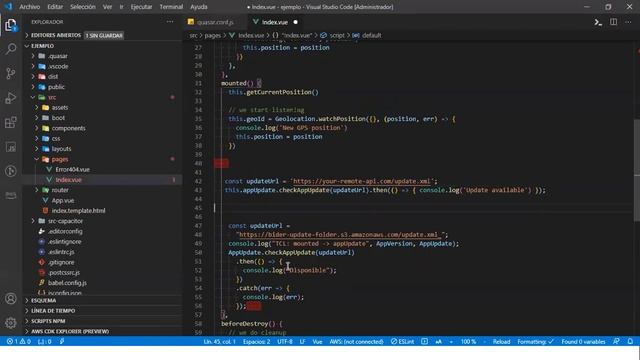Collapse the pages folder
Screen dimensions: 640x360
coord(60,159)
